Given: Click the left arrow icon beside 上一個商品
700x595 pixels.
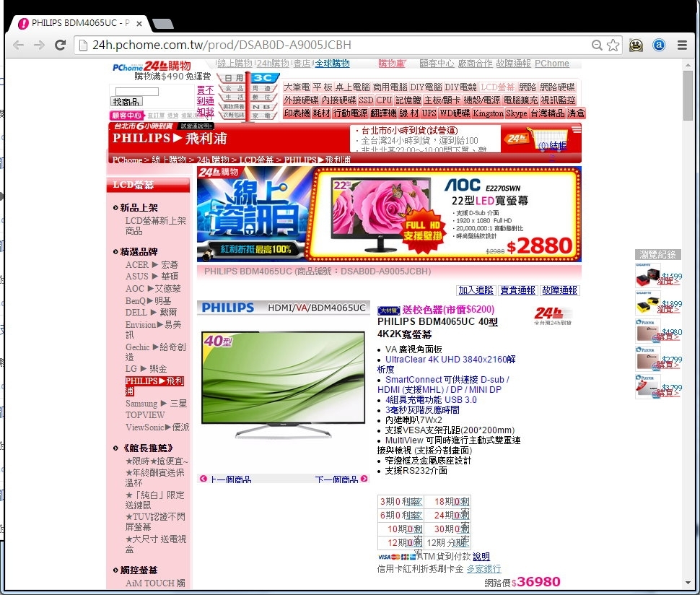Looking at the screenshot, I should pos(204,479).
